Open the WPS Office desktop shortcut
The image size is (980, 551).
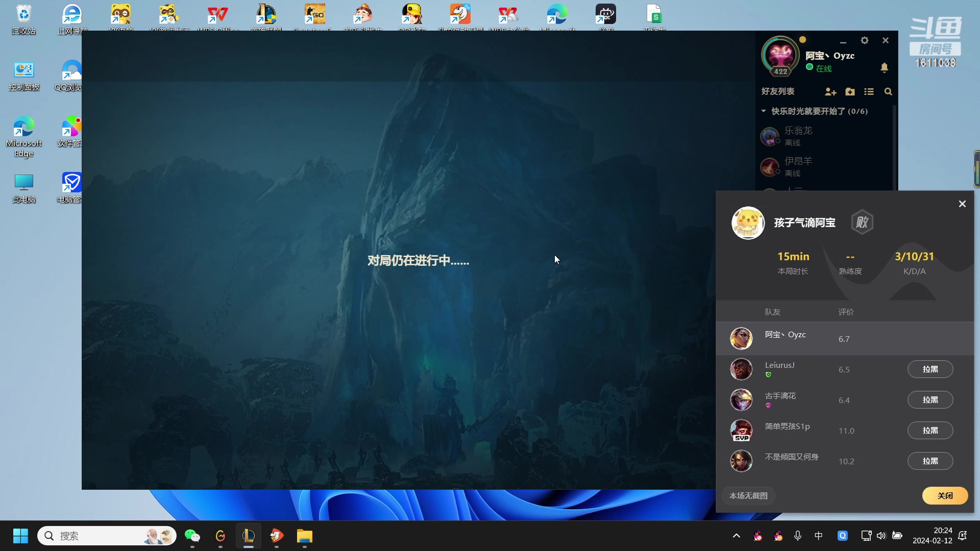point(218,17)
